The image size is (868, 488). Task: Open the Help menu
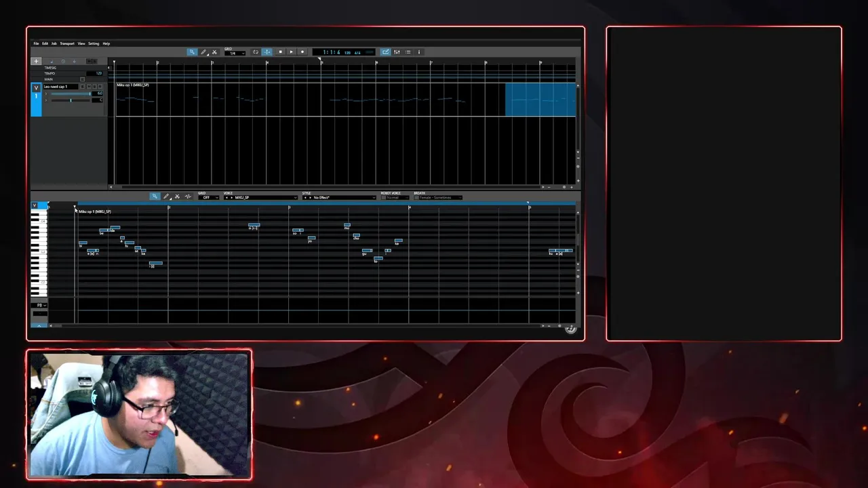pyautogui.click(x=106, y=43)
